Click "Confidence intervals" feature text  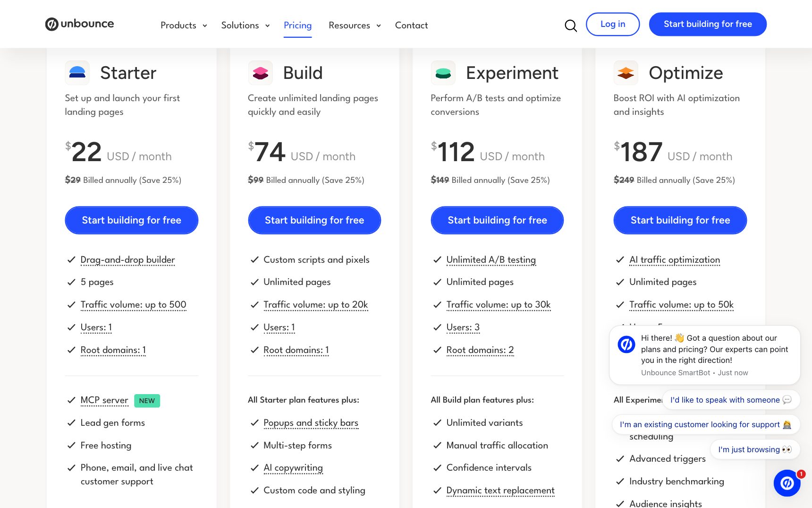(489, 468)
